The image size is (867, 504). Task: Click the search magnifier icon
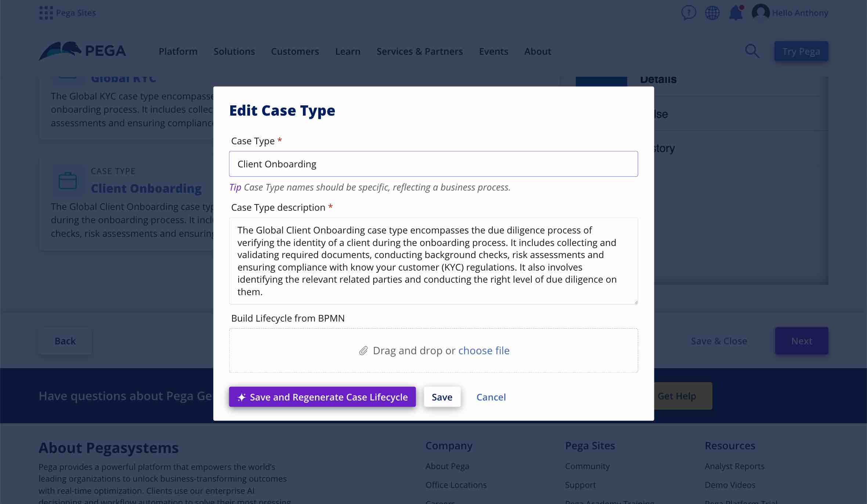point(752,50)
